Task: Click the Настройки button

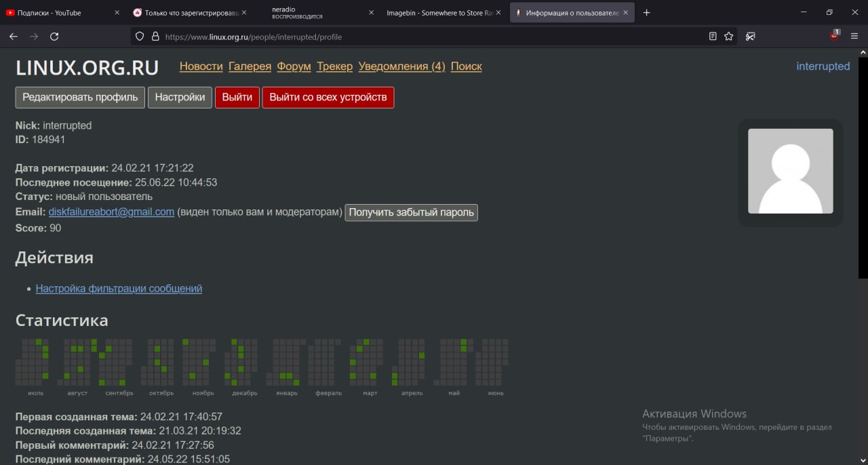Action: [x=180, y=97]
